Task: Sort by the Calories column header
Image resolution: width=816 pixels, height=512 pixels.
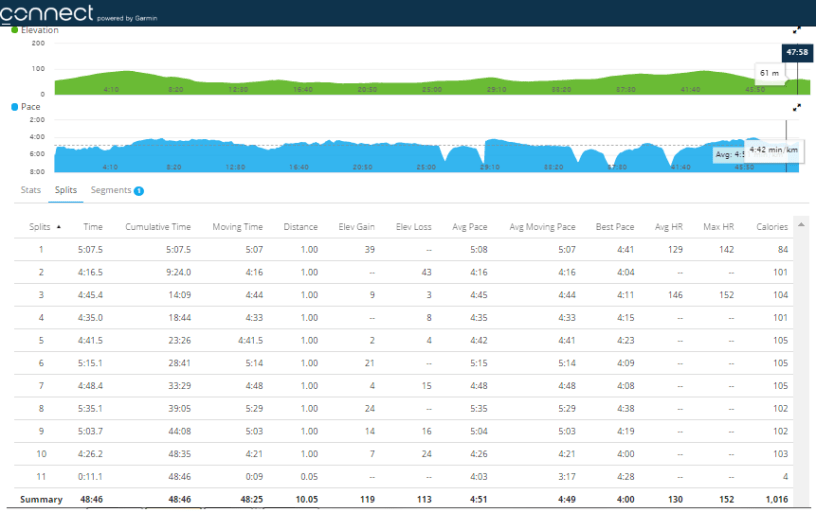Action: pyautogui.click(x=771, y=227)
